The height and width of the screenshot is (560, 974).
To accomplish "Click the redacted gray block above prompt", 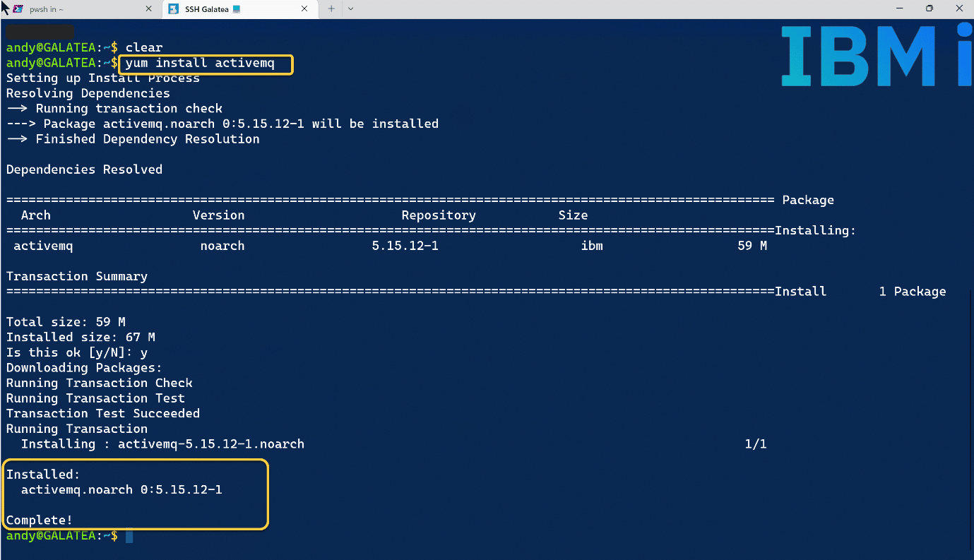I will pos(40,32).
